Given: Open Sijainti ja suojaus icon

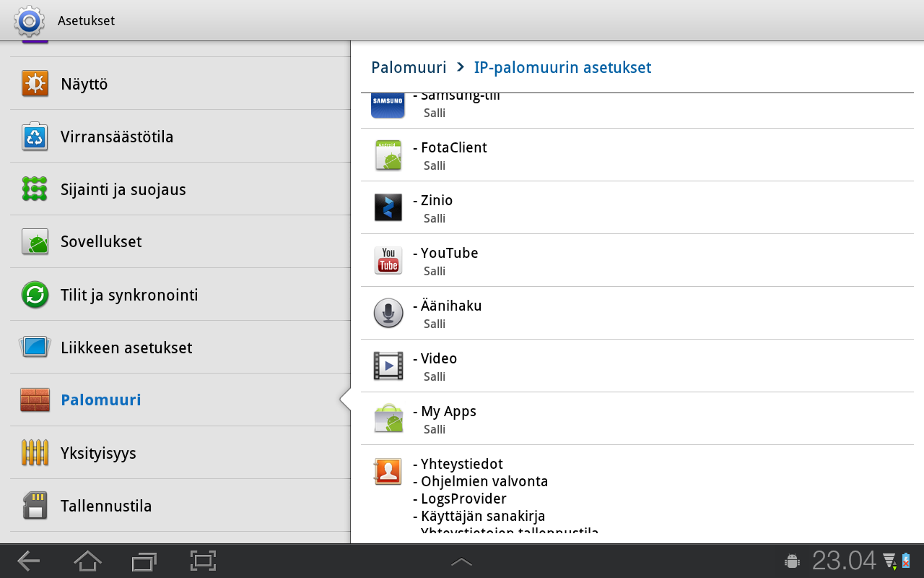Looking at the screenshot, I should (35, 189).
